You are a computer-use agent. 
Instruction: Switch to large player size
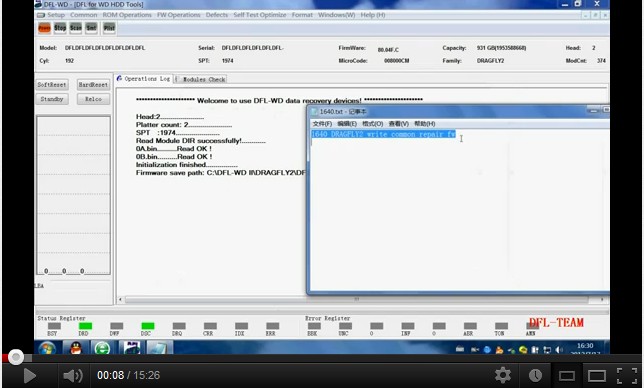(x=596, y=376)
